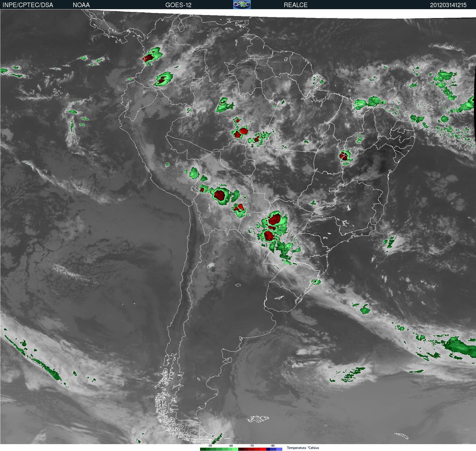Click the GOES-12 satellite label
This screenshot has width=476, height=451.
click(178, 5)
